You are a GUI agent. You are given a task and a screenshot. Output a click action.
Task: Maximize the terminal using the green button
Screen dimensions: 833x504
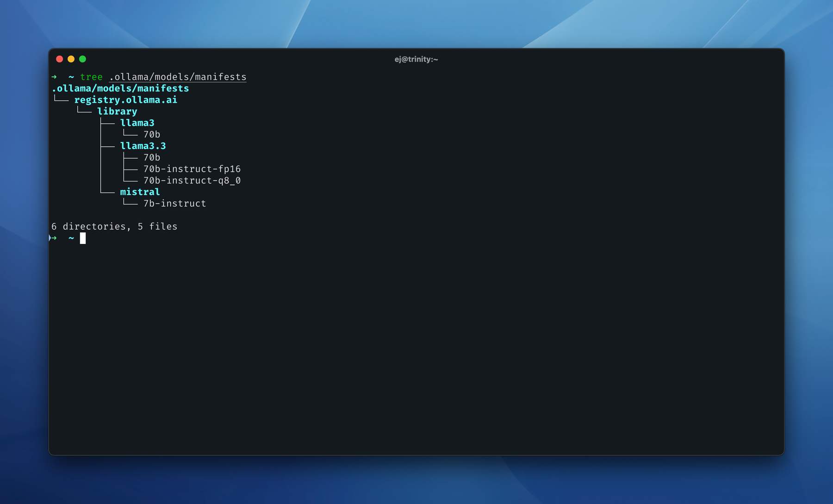pos(82,59)
